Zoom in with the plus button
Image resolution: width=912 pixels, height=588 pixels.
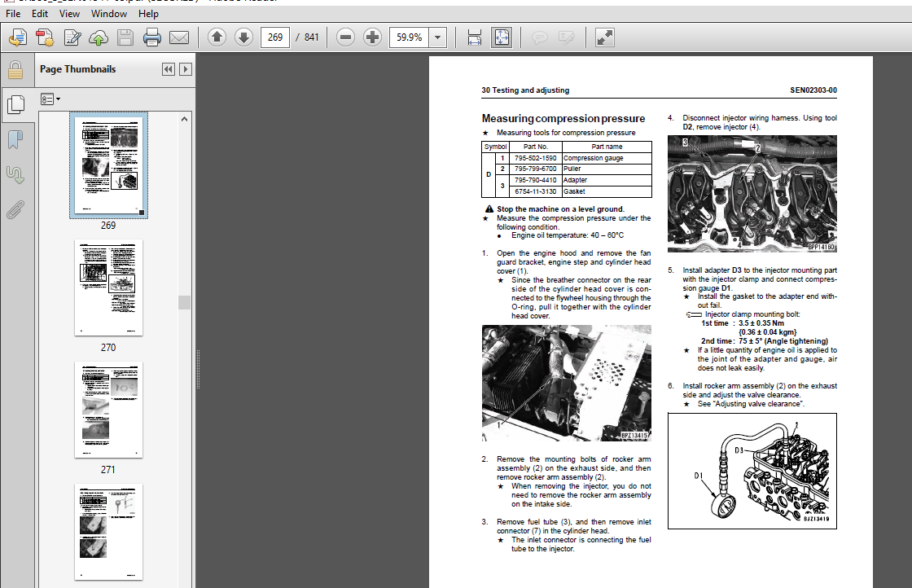372,37
